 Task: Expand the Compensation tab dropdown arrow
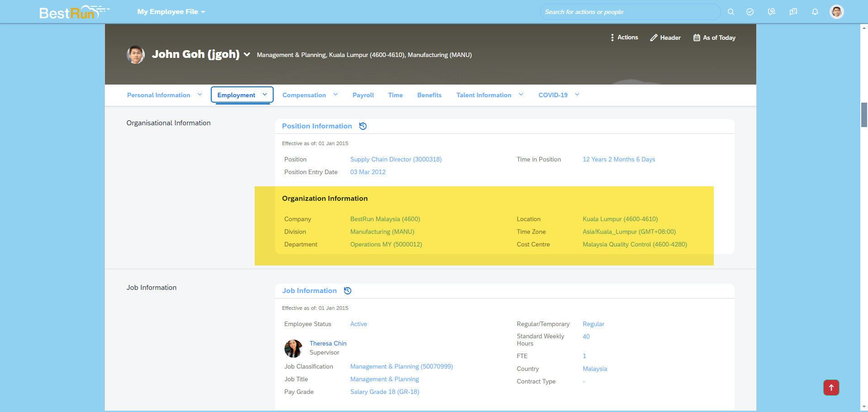point(336,95)
